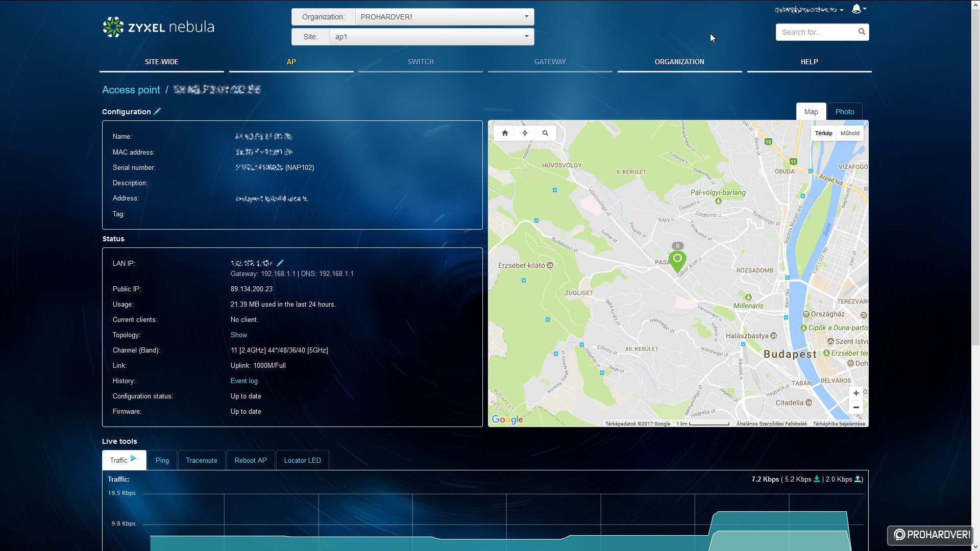This screenshot has width=980, height=551.
Task: Select the Reboot AP tab
Action: [x=251, y=460]
